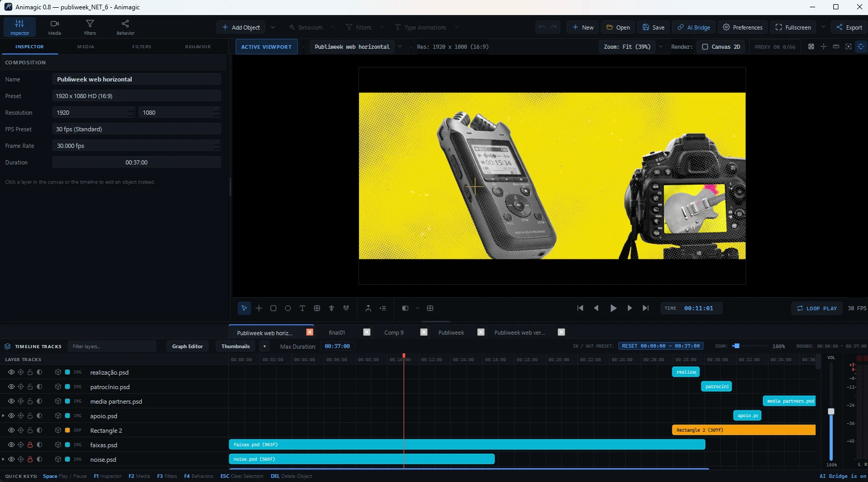Adjust the timeline zoom slider
The height and width of the screenshot is (482, 868).
point(736,346)
